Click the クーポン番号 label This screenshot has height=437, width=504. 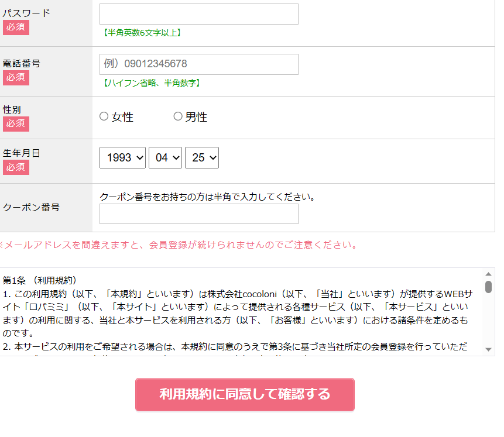31,208
